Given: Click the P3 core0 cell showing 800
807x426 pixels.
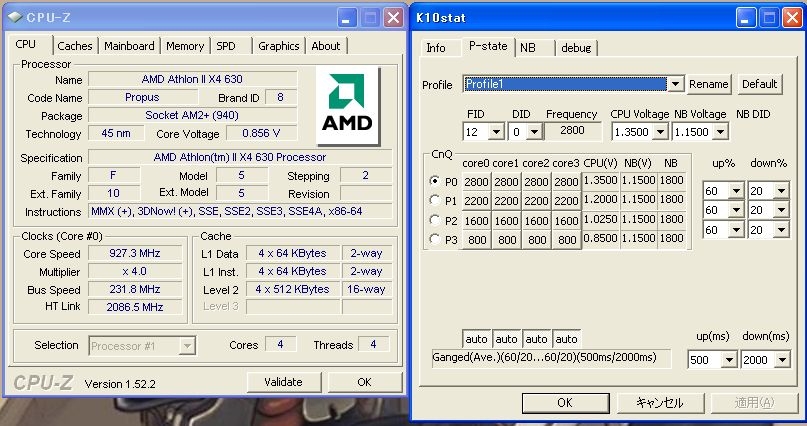Looking at the screenshot, I should [x=476, y=240].
